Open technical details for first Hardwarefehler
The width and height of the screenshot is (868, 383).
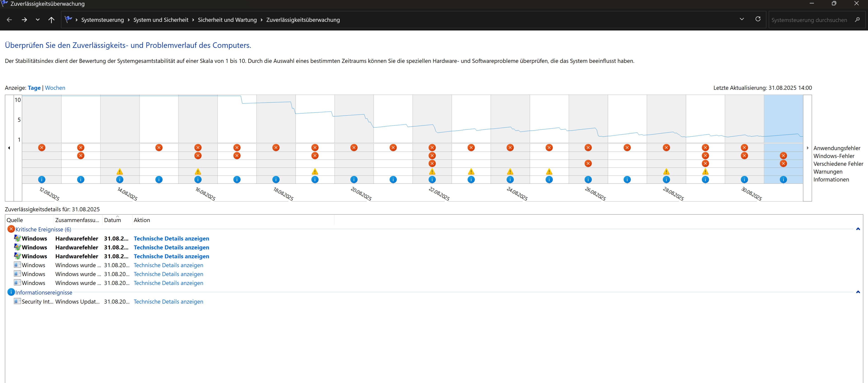(x=171, y=238)
